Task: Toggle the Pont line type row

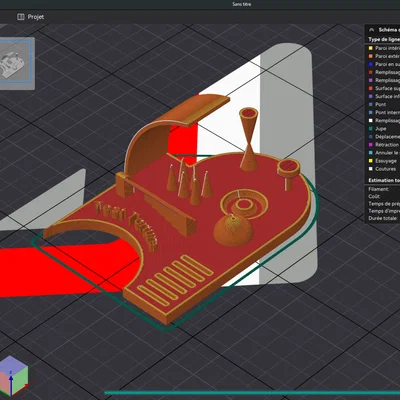Action: click(x=383, y=104)
